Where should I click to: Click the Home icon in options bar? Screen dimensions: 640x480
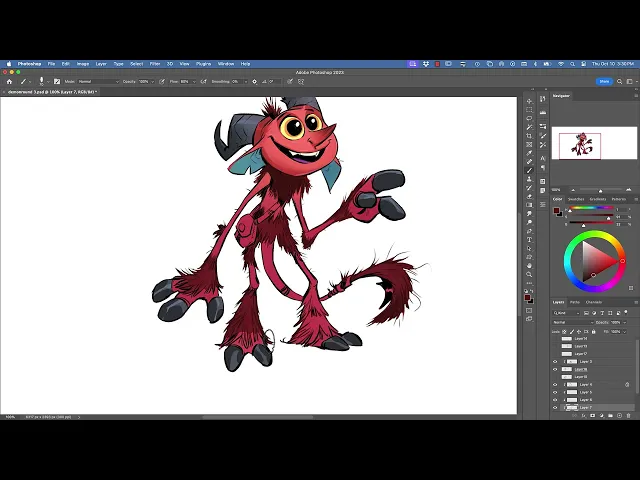coord(9,82)
